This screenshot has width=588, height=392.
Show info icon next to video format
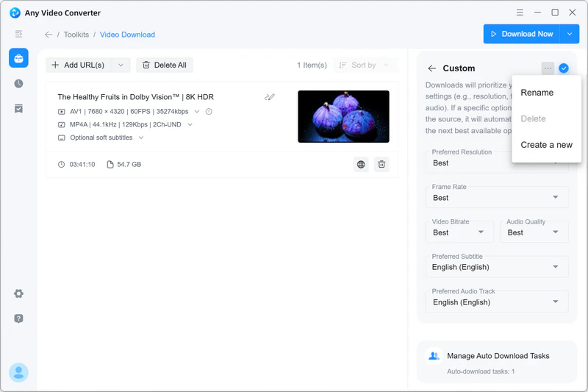tap(209, 111)
